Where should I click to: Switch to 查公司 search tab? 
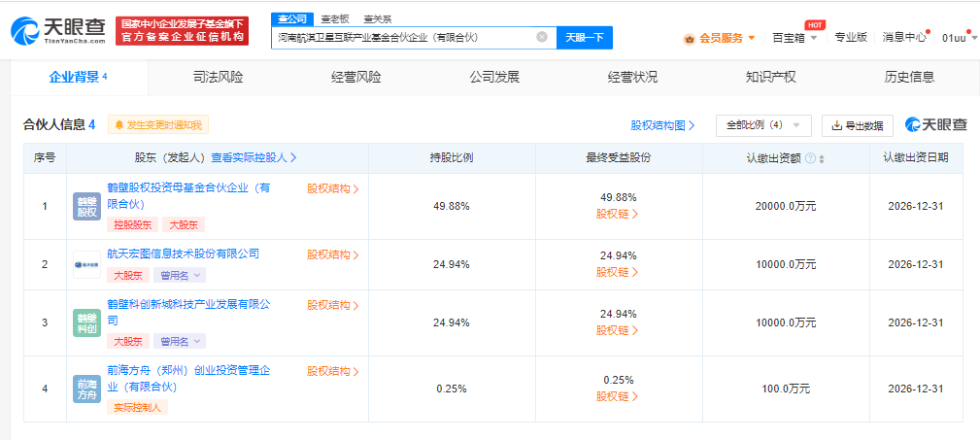290,18
